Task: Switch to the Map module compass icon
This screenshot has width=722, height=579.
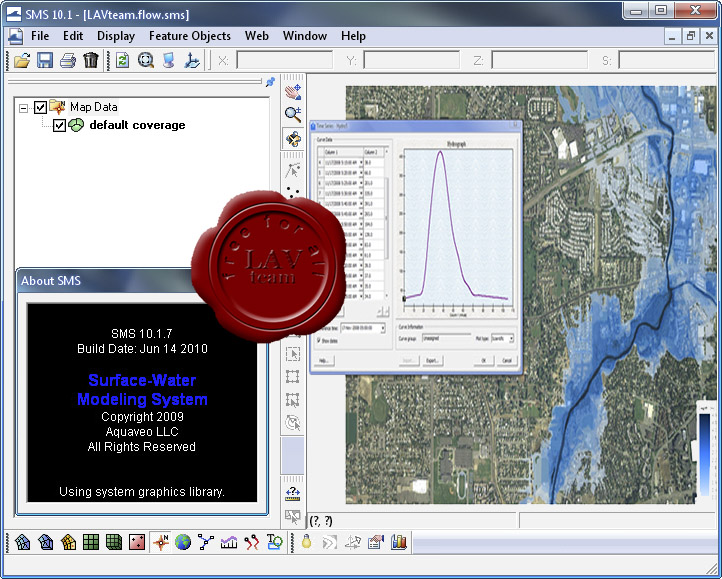Action: 161,542
